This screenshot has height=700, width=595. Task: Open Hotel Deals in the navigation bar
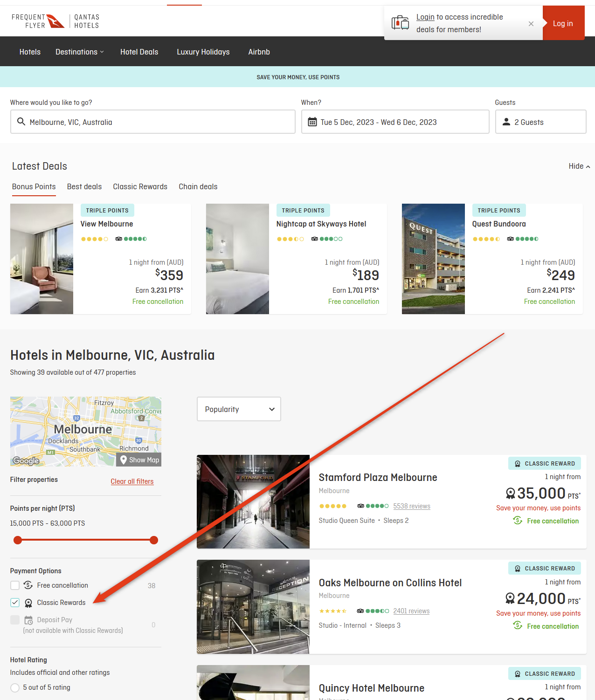pos(139,52)
